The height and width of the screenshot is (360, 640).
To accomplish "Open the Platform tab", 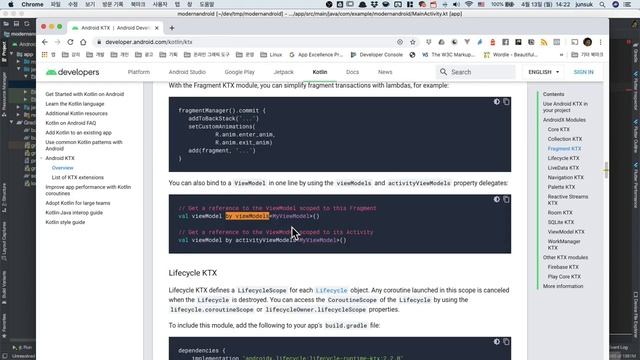I will coord(139,72).
